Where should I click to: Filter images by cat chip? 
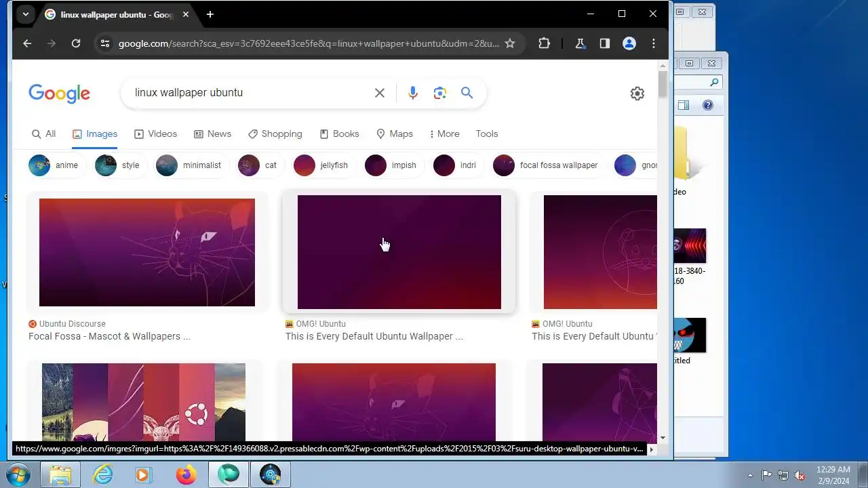tap(261, 165)
